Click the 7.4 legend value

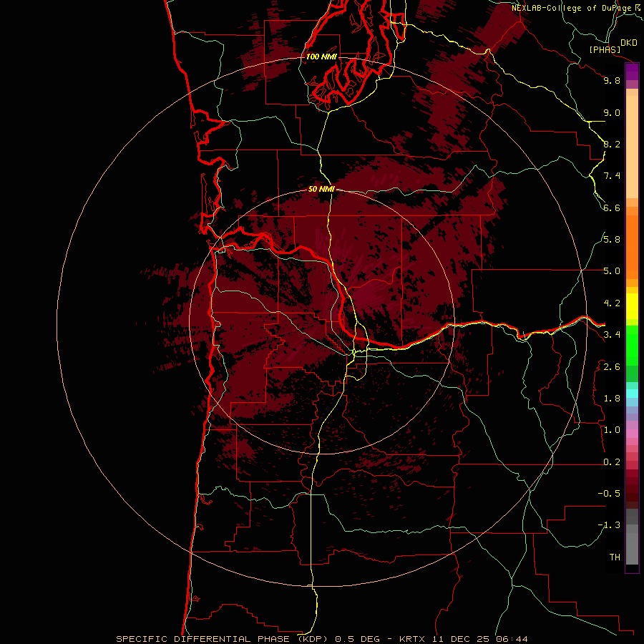[x=612, y=176]
